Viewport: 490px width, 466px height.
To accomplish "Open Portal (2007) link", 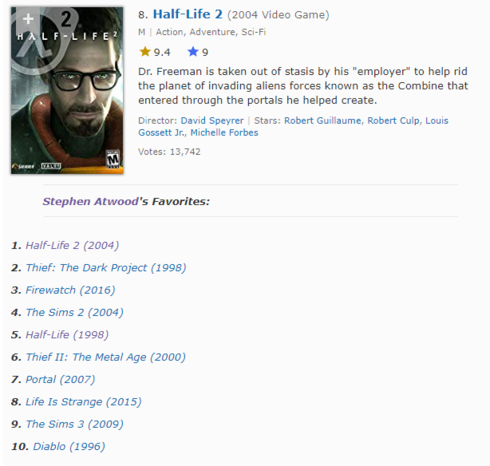I will tap(60, 380).
